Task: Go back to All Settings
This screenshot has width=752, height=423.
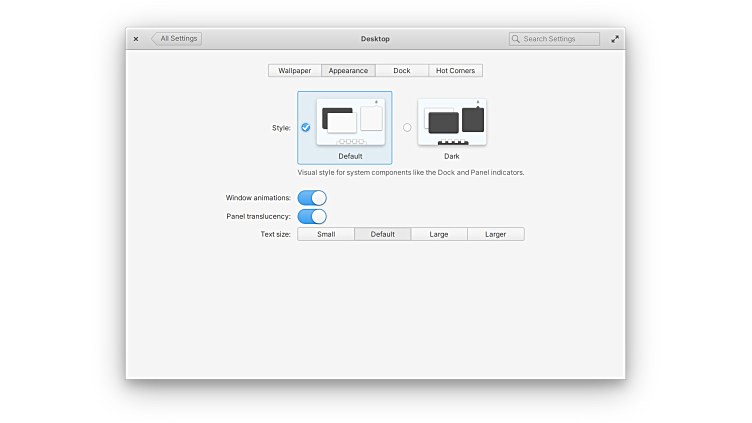Action: click(x=177, y=39)
